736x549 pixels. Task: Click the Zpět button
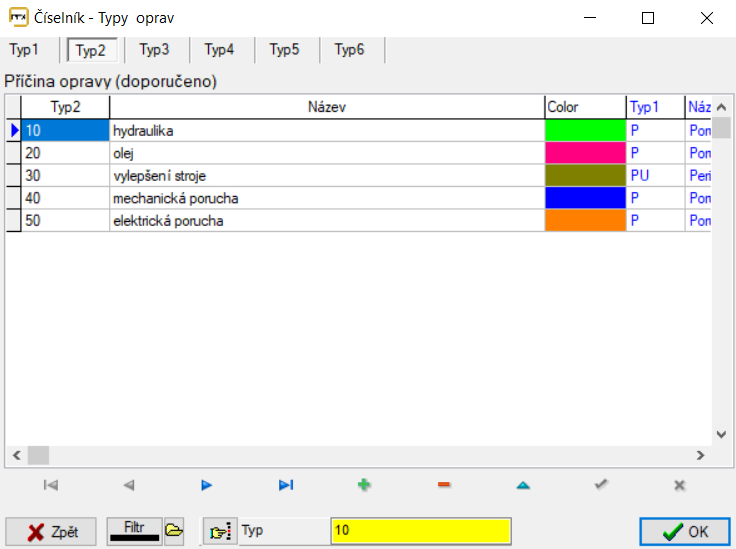coord(51,532)
